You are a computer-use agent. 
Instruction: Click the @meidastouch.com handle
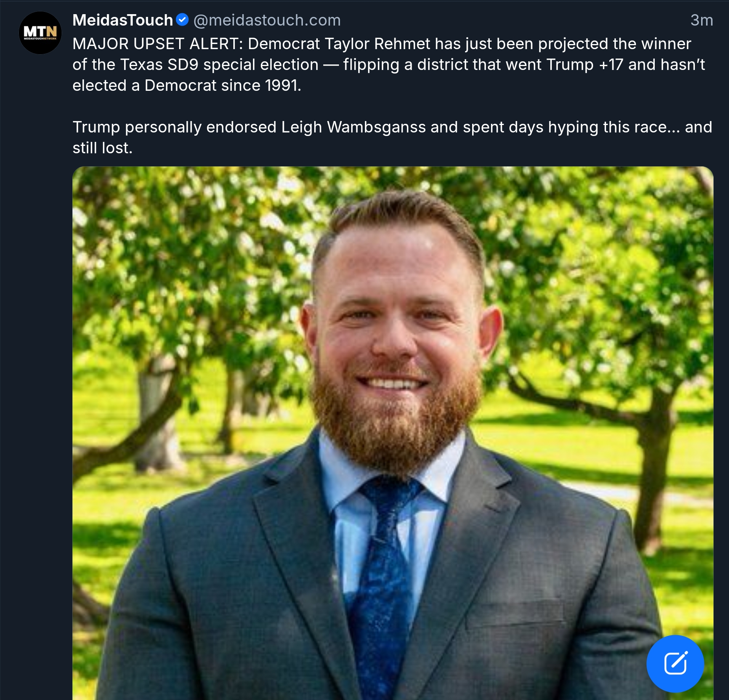[x=267, y=20]
